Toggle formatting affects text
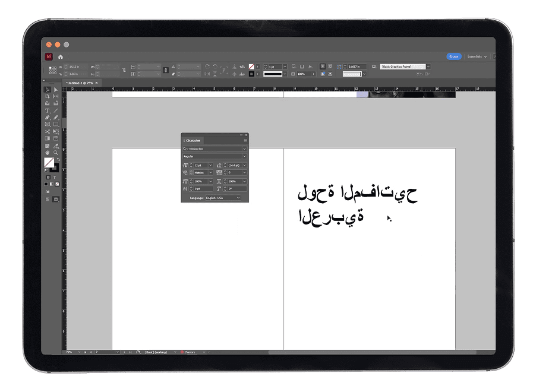The height and width of the screenshot is (392, 533). pyautogui.click(x=55, y=178)
